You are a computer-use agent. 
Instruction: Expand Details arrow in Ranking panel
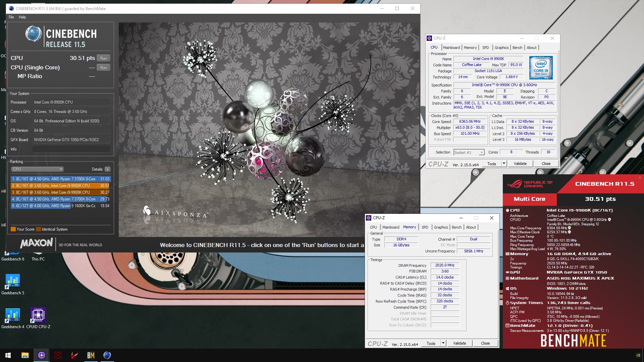pos(107,169)
